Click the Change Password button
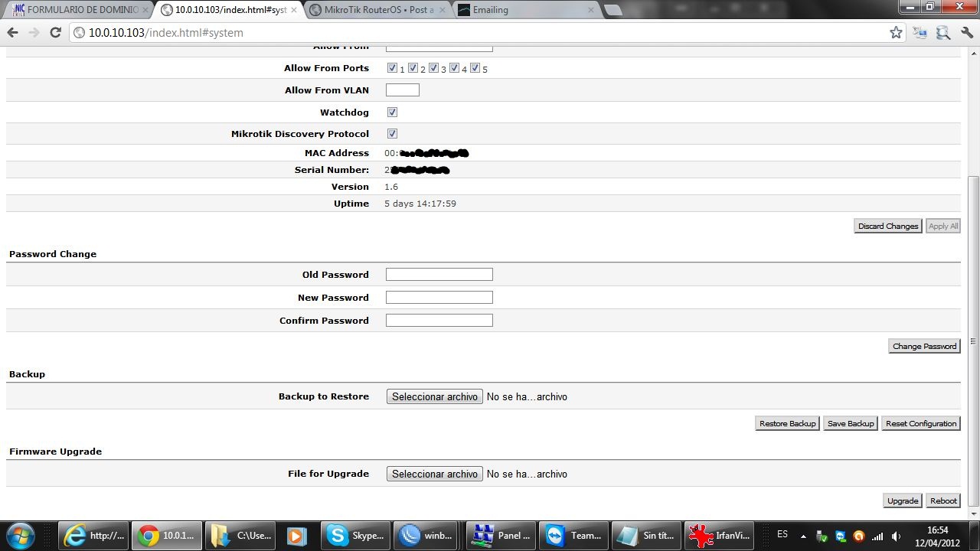Viewport: 980px width, 551px height. [924, 346]
